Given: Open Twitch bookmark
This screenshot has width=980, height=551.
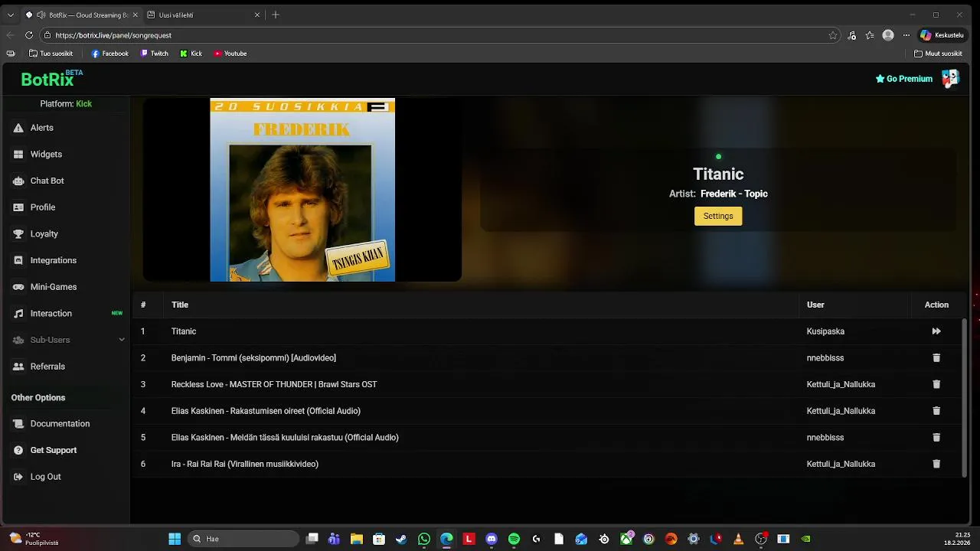Looking at the screenshot, I should [x=154, y=54].
